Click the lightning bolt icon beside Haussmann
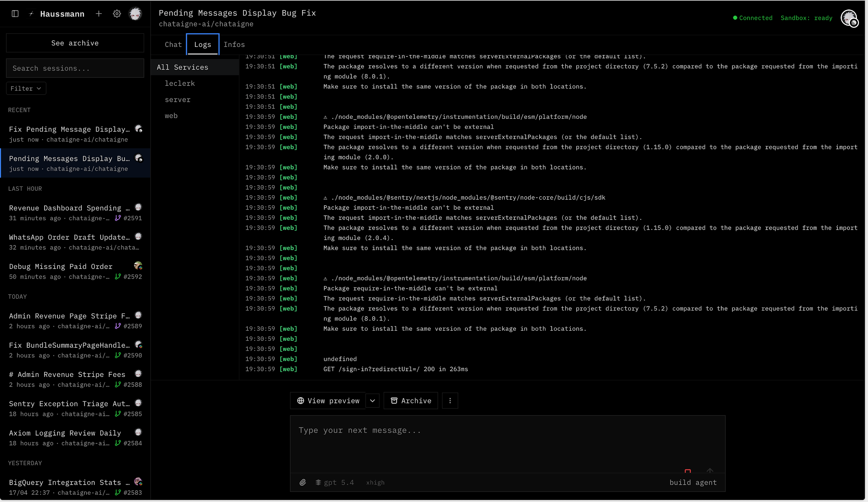Screen dimensions: 868x502 click(x=31, y=14)
